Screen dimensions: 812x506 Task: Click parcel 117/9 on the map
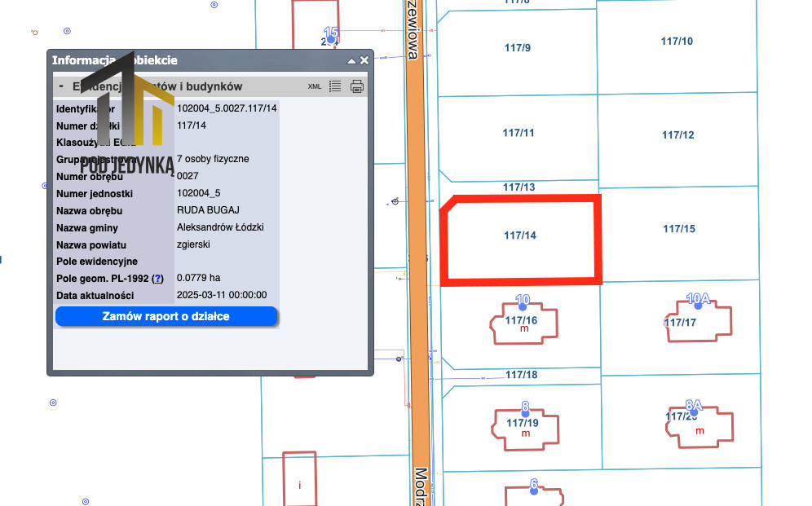tap(517, 48)
